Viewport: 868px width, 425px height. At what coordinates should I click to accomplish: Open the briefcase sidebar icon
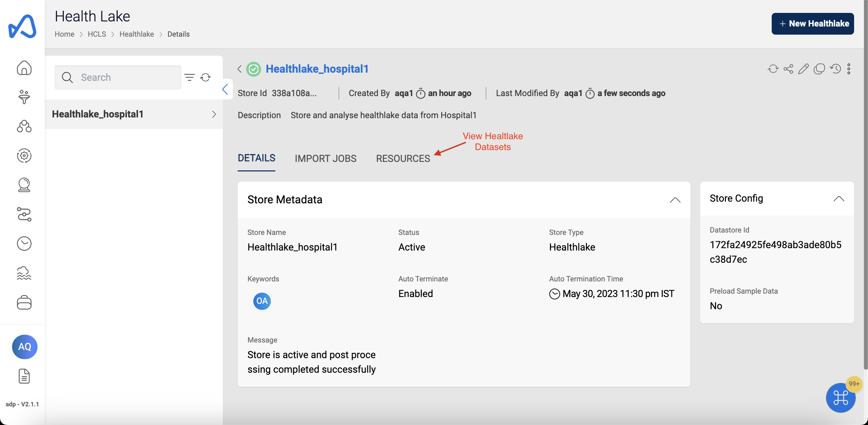click(x=24, y=302)
